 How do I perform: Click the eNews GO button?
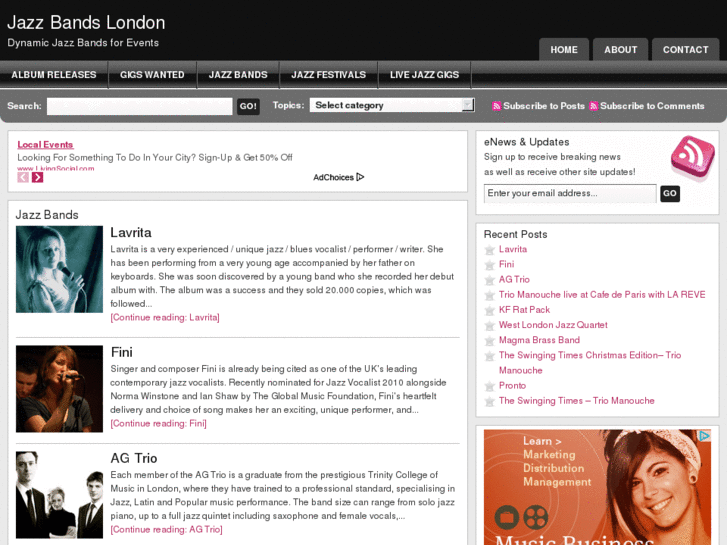pyautogui.click(x=670, y=193)
